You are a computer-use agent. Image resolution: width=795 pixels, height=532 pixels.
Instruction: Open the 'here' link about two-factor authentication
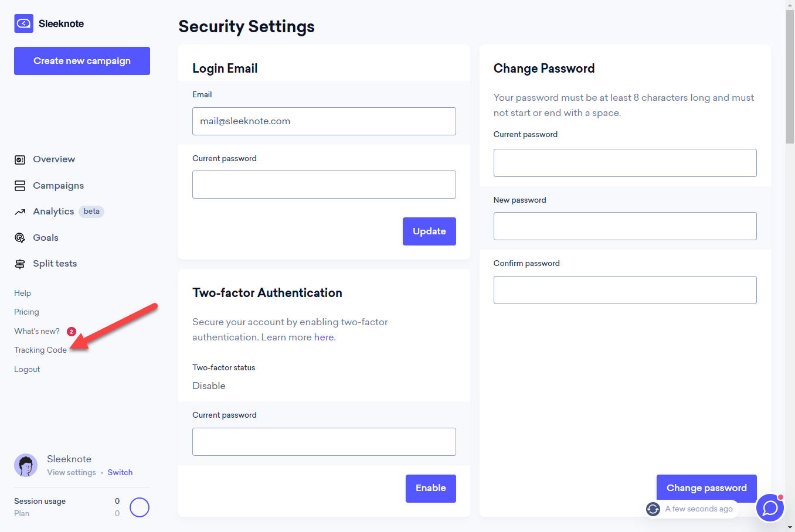point(324,337)
